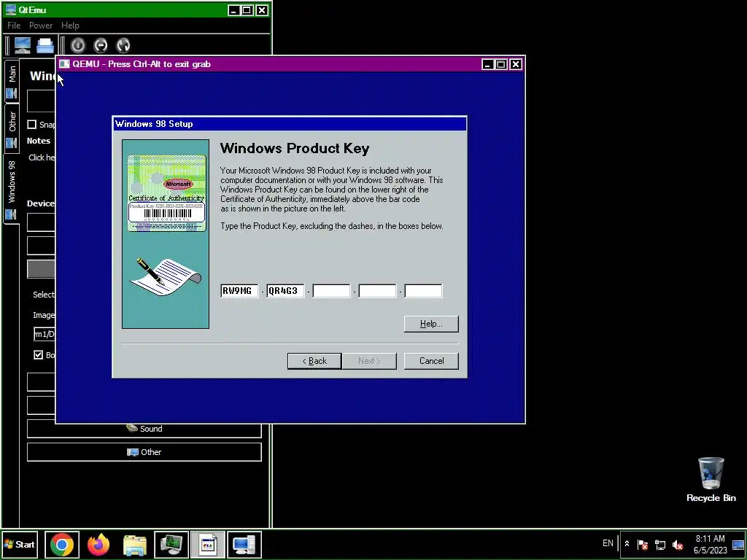Click the EN language indicator

[x=608, y=542]
